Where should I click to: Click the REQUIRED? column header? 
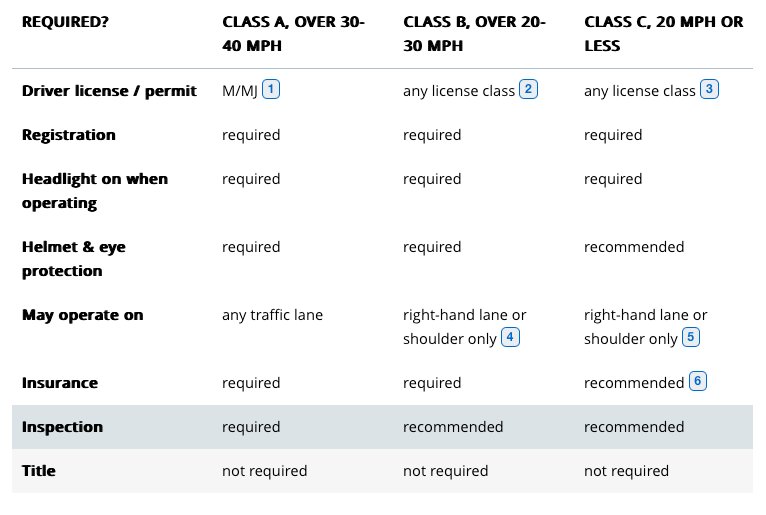65,22
